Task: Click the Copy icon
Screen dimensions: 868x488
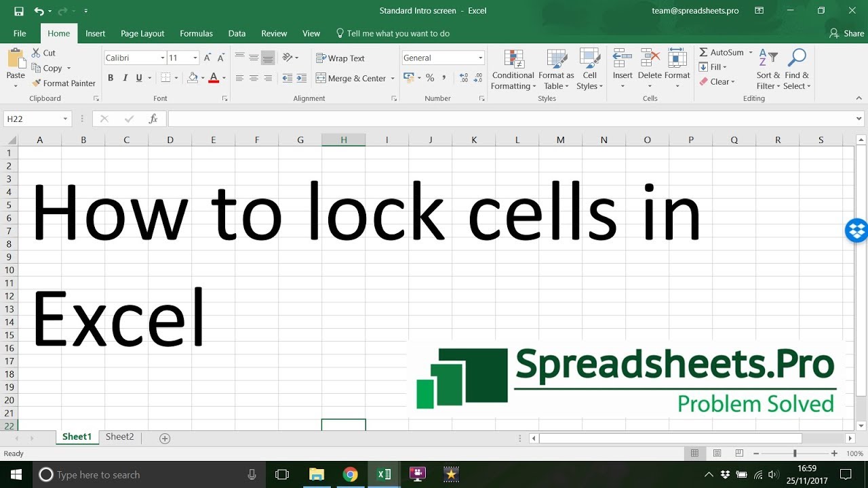Action: [x=37, y=68]
